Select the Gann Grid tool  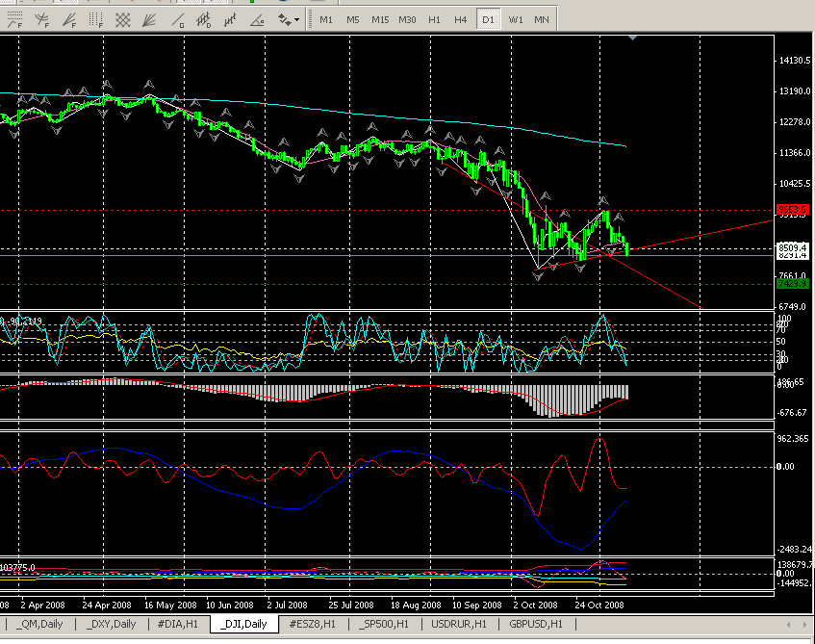pos(123,19)
